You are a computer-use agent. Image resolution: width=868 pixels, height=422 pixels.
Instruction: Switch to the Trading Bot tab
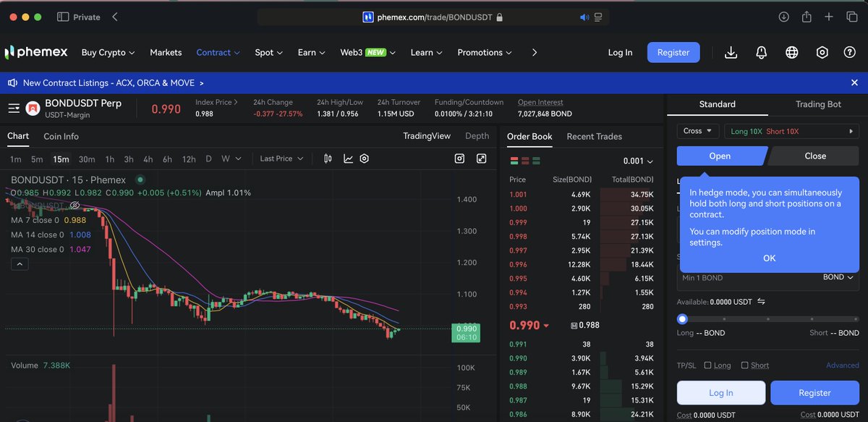[x=818, y=104]
